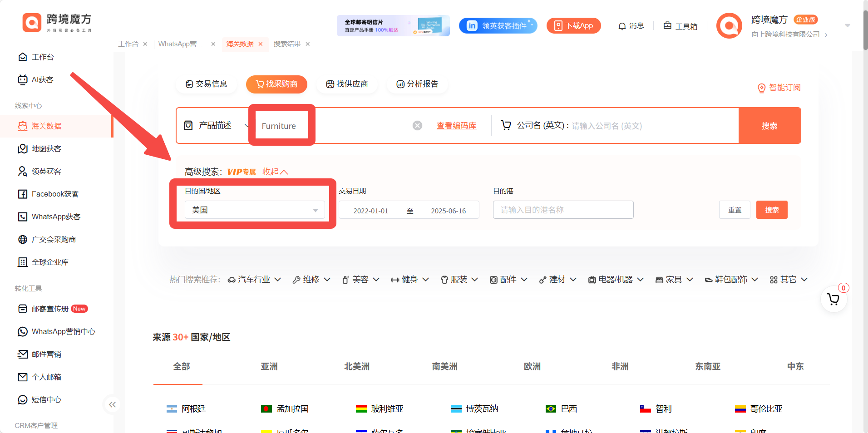Viewport: 868px width, 433px height.
Task: Expand 电器/机器 hot search dropdown
Action: click(x=616, y=280)
